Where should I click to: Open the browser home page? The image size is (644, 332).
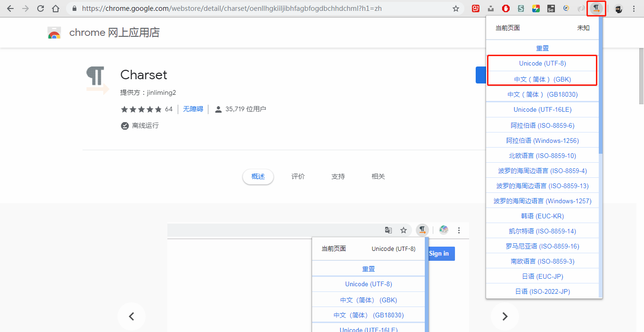pyautogui.click(x=56, y=8)
